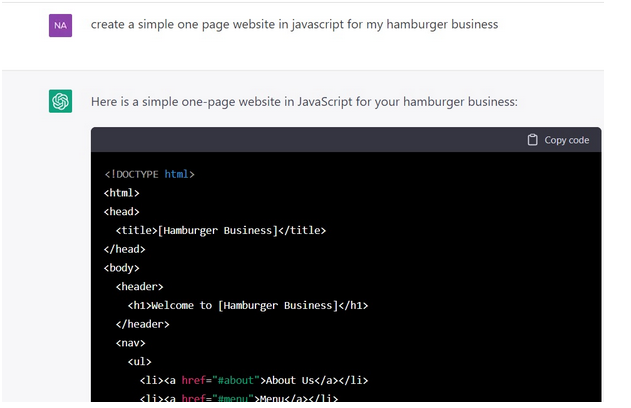Click the opening <body> tag line
Viewport: 631px width, 408px height.
(122, 268)
